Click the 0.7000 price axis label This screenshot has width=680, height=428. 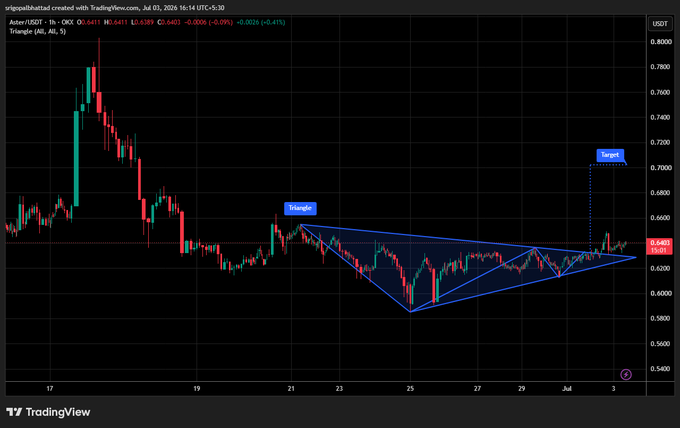(660, 167)
